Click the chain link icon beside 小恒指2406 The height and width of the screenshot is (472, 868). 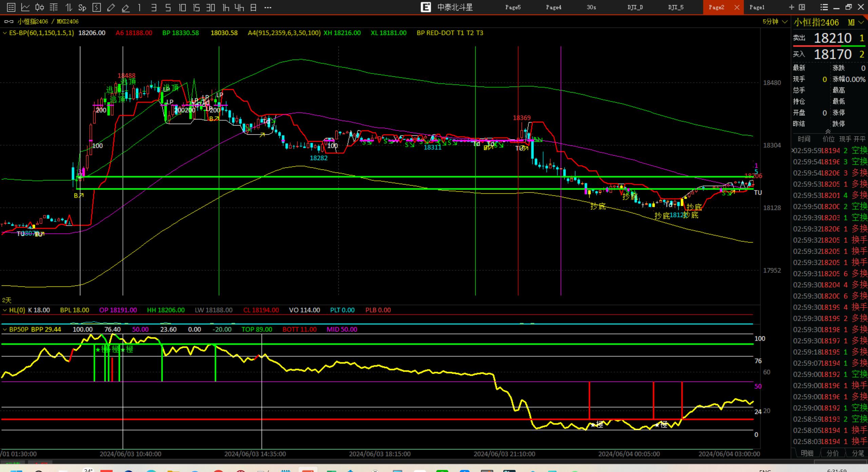tap(9, 21)
